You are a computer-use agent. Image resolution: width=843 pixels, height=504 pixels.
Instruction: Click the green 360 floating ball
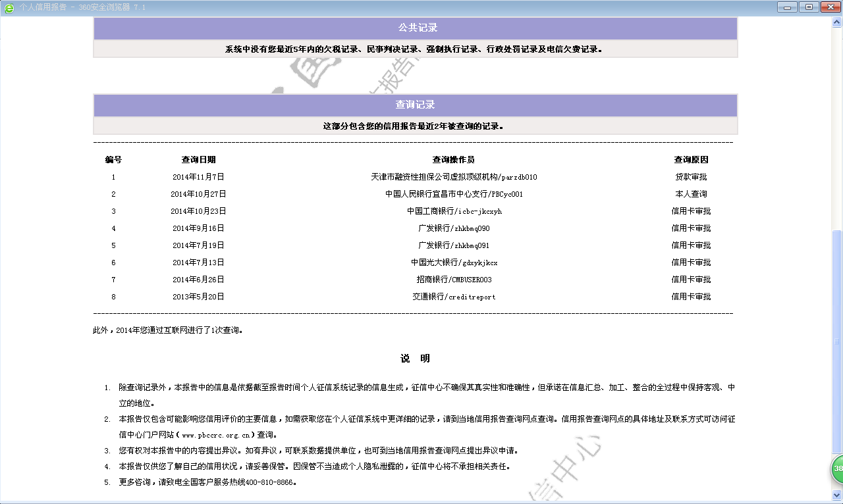pos(836,468)
